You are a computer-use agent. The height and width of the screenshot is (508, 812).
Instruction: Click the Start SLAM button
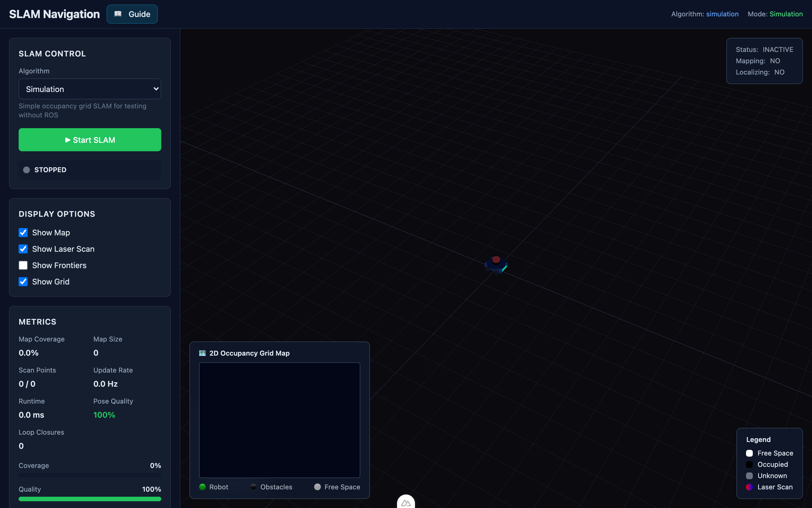tap(90, 140)
